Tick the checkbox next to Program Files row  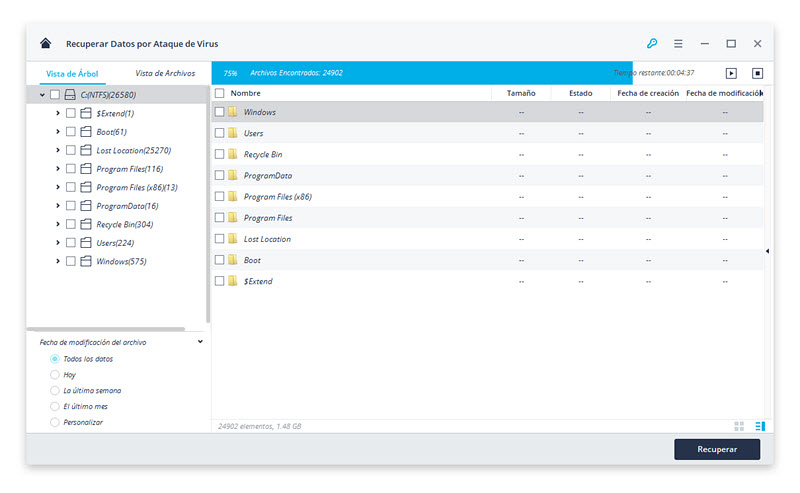click(219, 218)
